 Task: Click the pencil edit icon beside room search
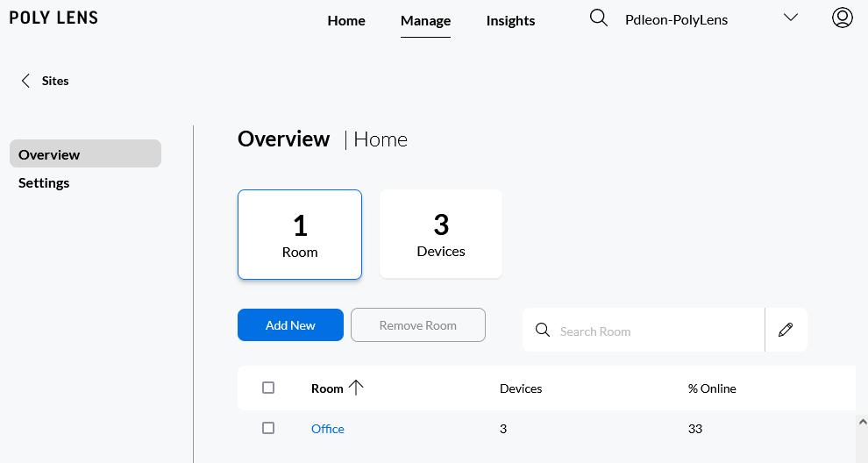point(786,330)
